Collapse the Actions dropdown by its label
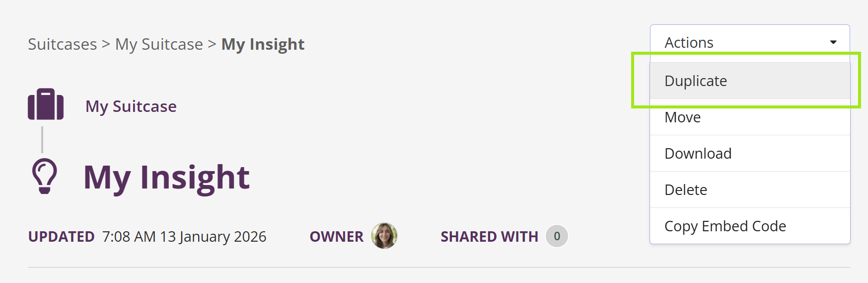Screen dimensions: 868x283 [689, 43]
